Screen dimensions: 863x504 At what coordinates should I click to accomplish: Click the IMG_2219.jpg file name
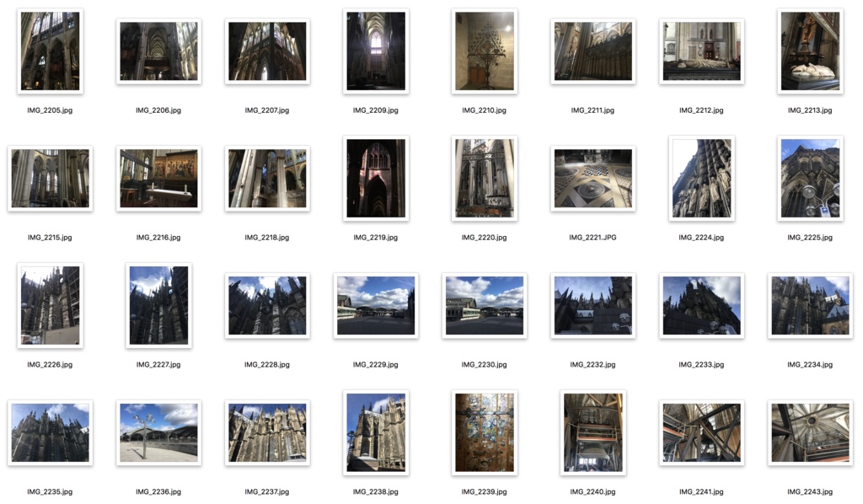pos(376,237)
